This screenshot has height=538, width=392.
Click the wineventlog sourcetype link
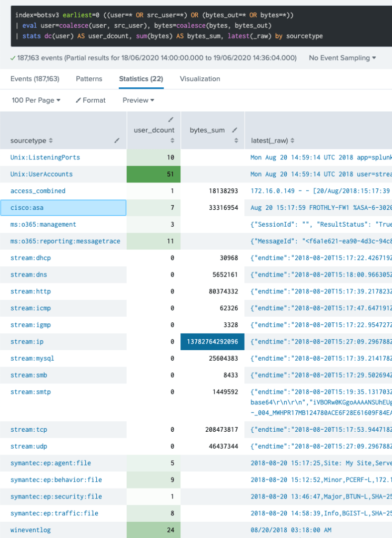pos(31,530)
